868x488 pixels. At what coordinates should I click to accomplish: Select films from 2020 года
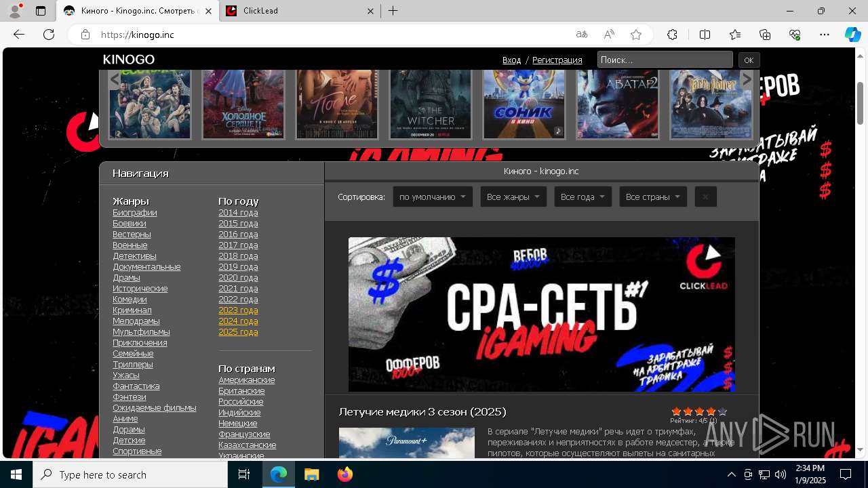tap(238, 278)
